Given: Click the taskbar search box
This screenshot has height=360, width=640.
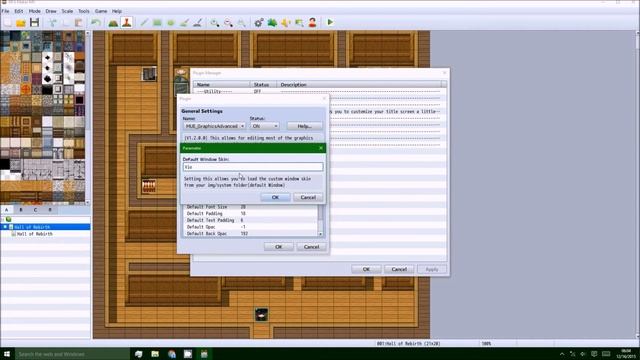Looking at the screenshot, I should coord(72,354).
